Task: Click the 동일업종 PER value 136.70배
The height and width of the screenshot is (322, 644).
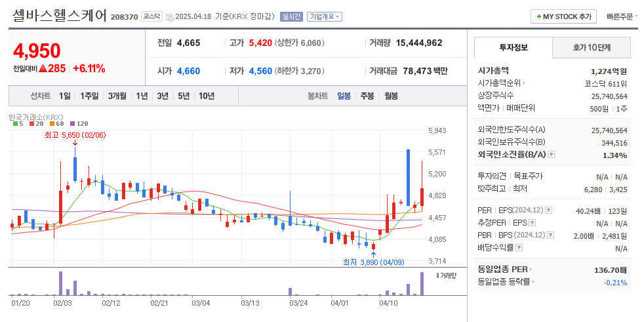Action: 611,270
